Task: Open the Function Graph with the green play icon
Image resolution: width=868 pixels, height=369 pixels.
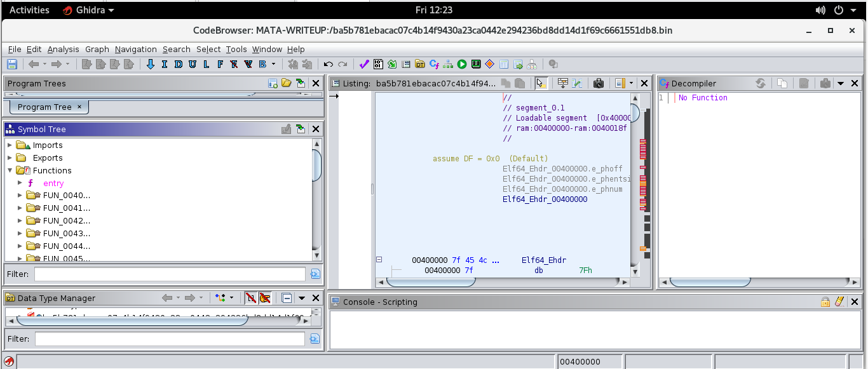Action: (x=462, y=64)
